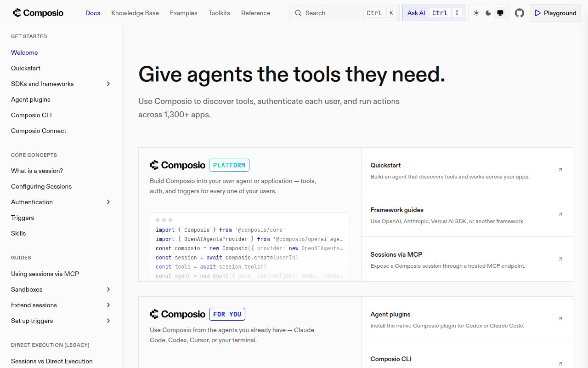This screenshot has width=588, height=368.
Task: Switch to the light theme sun icon
Action: click(476, 13)
